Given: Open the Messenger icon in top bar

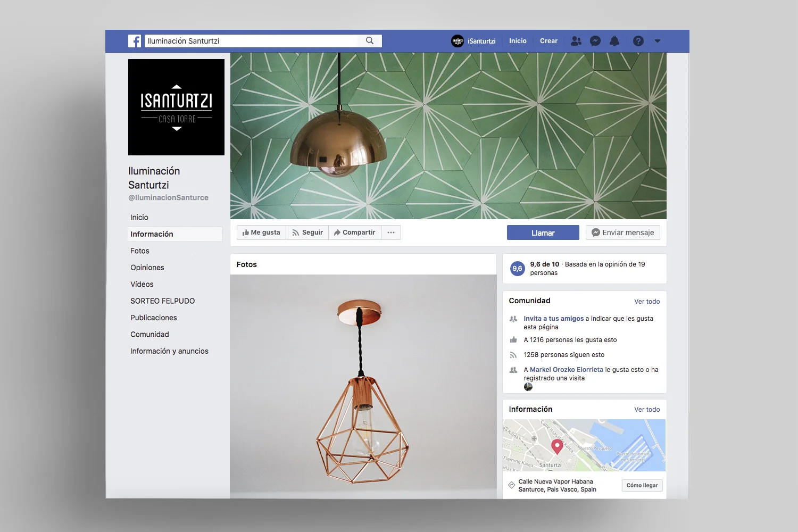Looking at the screenshot, I should tap(595, 41).
